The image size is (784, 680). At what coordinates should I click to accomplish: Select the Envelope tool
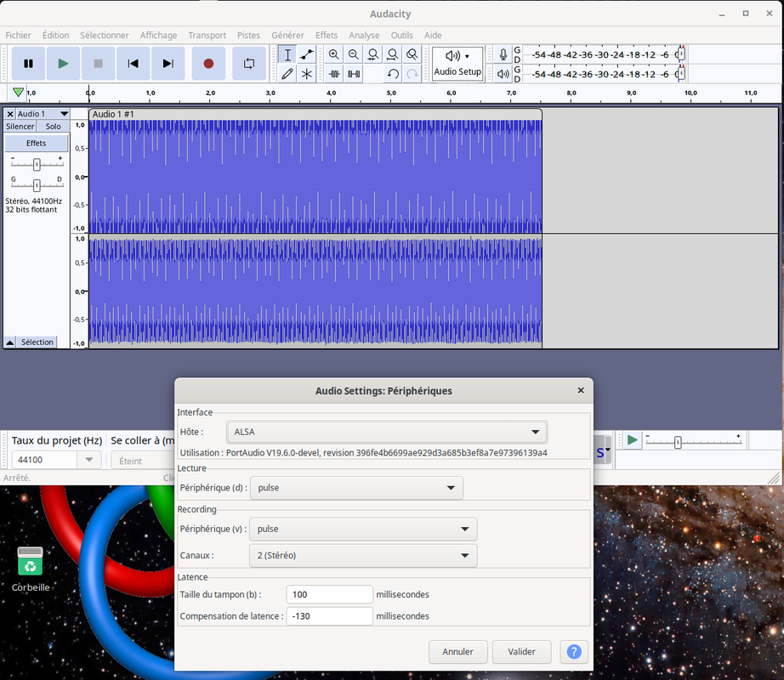pos(306,54)
